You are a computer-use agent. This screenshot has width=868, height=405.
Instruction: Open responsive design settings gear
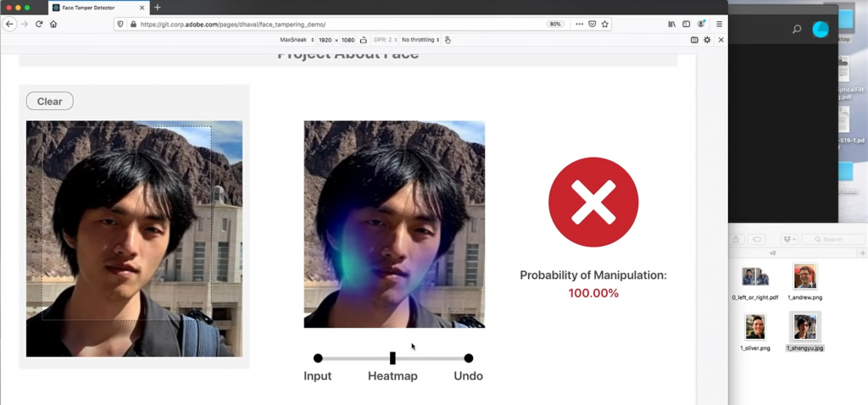[707, 40]
